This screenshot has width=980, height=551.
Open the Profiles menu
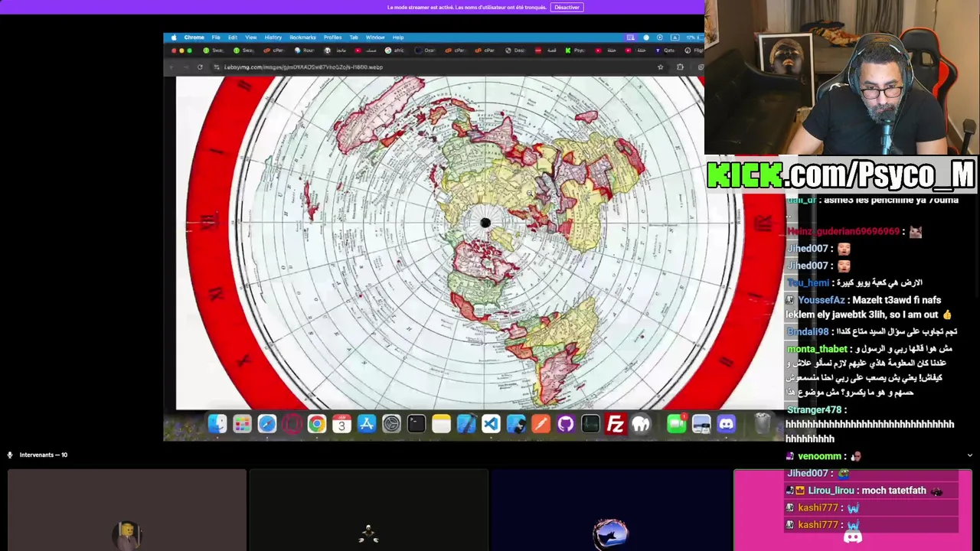332,37
